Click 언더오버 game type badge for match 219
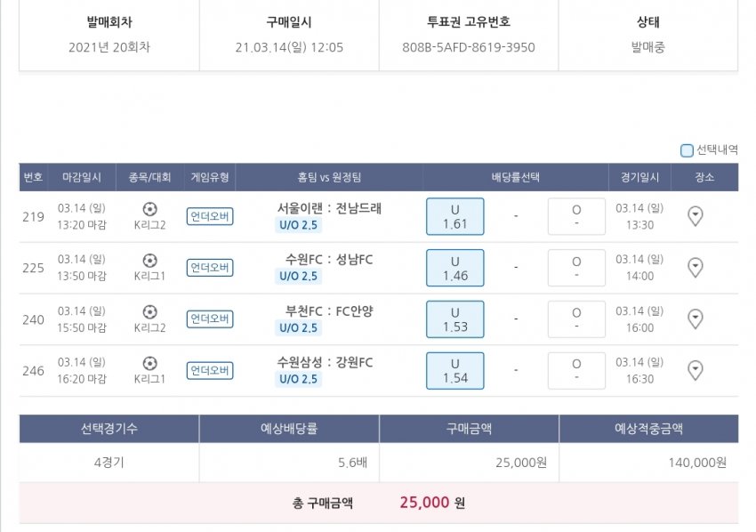This screenshot has width=756, height=532. [210, 216]
